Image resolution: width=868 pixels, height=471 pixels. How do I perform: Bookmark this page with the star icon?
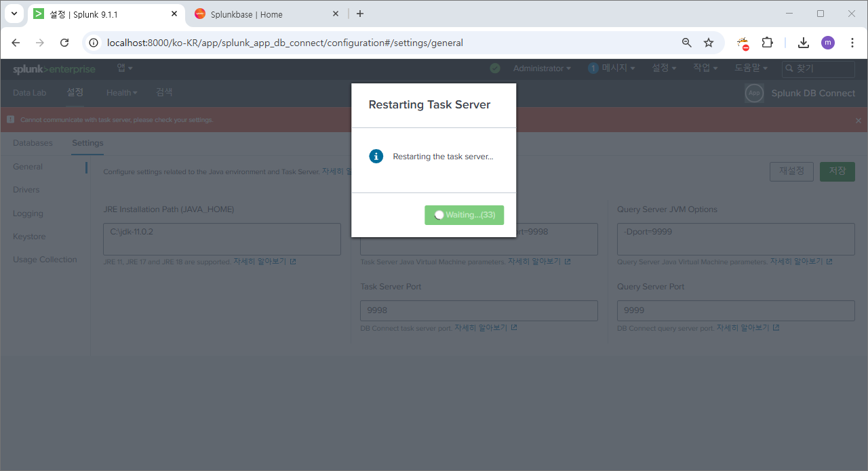pos(709,43)
